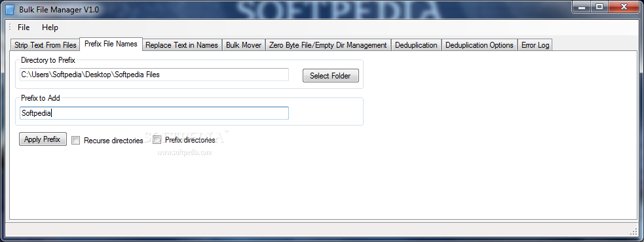This screenshot has height=242, width=644.
Task: Switch to Strip Text From Files tab
Action: click(x=45, y=45)
